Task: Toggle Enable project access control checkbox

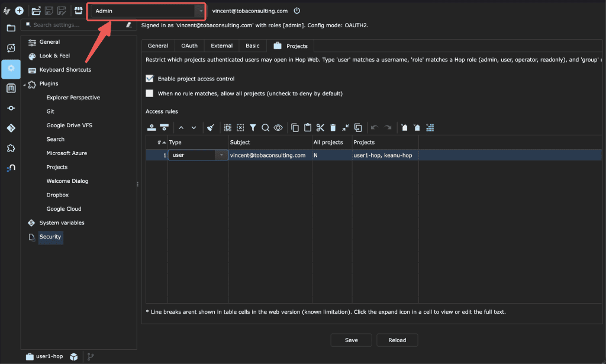Action: click(150, 79)
